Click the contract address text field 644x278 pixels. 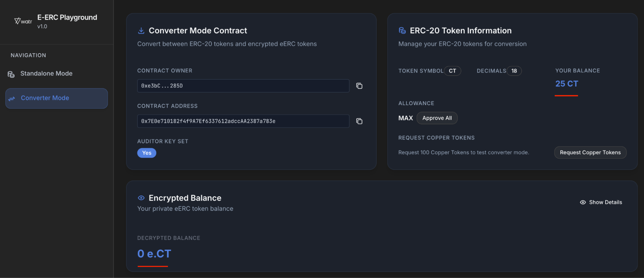coord(243,121)
